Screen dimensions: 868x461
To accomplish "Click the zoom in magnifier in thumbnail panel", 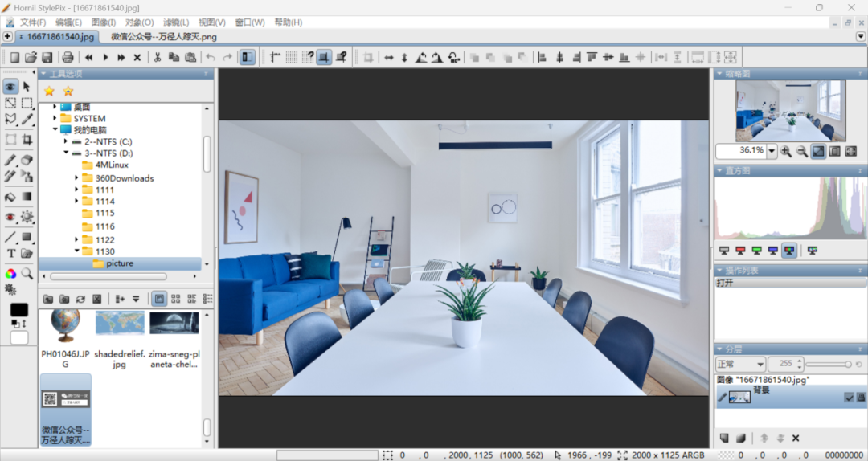I will [786, 151].
